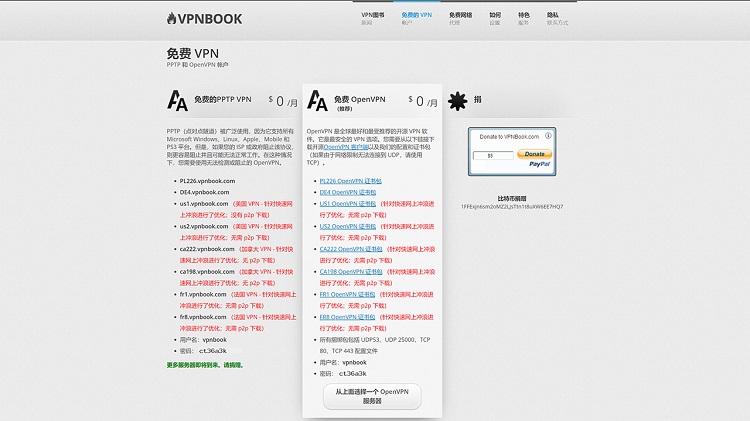Click the PL226.vpnbook.com server entry
The image size is (750, 421).
tap(207, 181)
